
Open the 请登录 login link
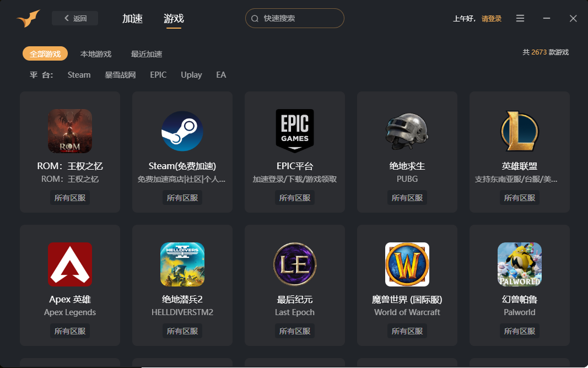coord(492,18)
